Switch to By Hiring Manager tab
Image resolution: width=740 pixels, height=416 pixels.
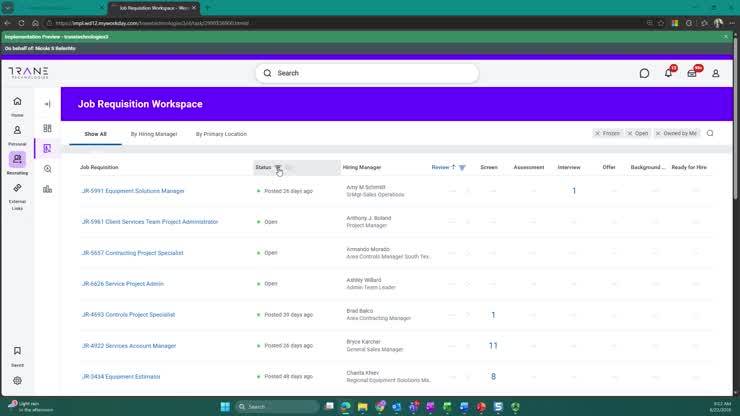(154, 134)
